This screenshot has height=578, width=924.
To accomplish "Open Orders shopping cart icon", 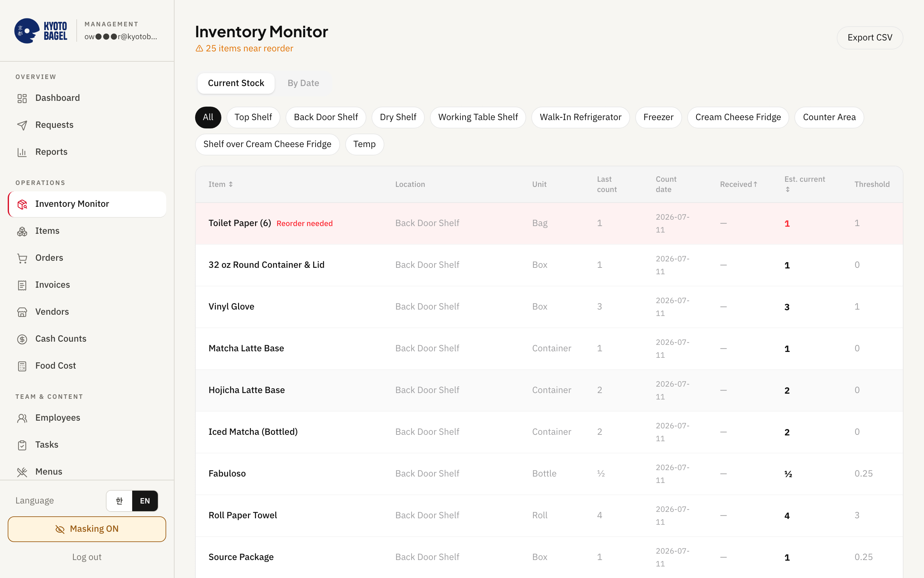I will 22,258.
